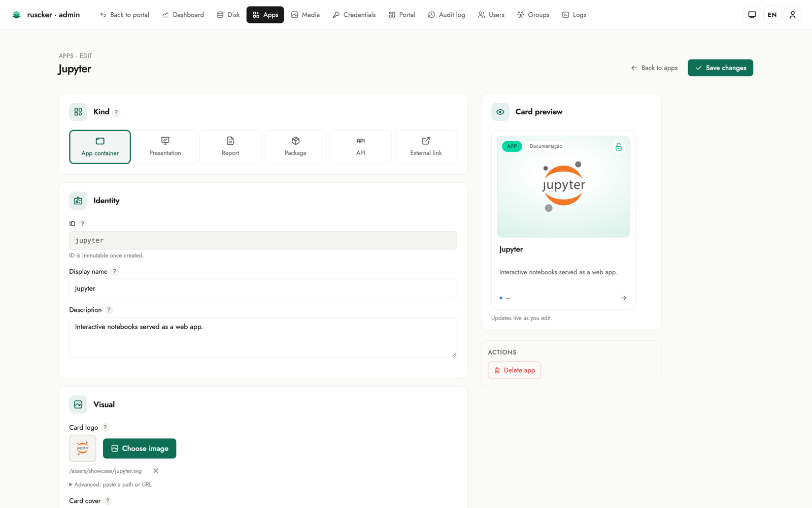Click the Visual section image icon
Image resolution: width=812 pixels, height=508 pixels.
(78, 404)
